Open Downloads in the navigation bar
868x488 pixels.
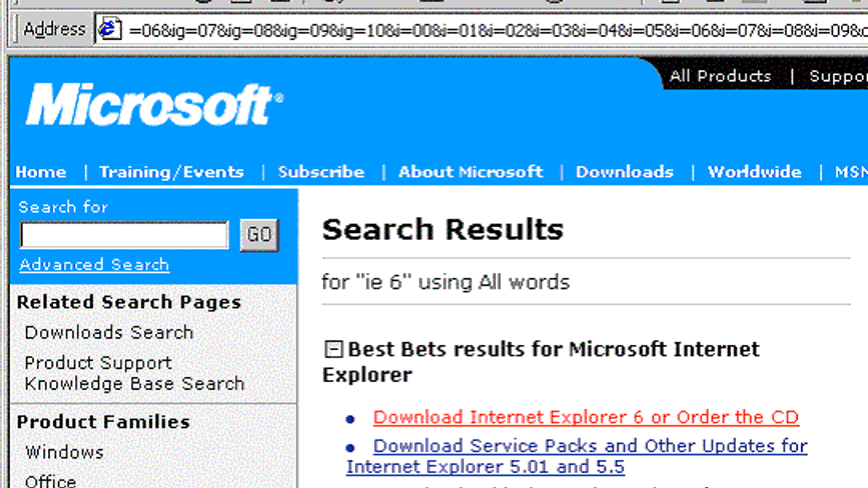pos(624,172)
